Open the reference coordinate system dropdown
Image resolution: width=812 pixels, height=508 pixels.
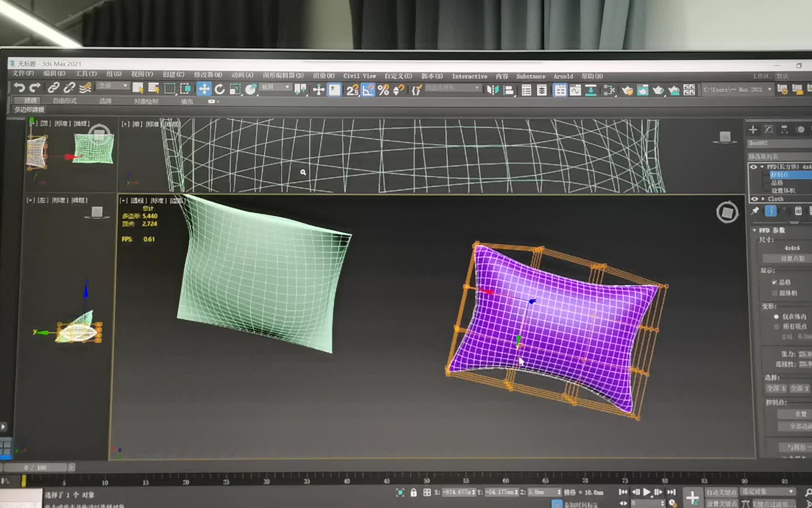pos(275,87)
